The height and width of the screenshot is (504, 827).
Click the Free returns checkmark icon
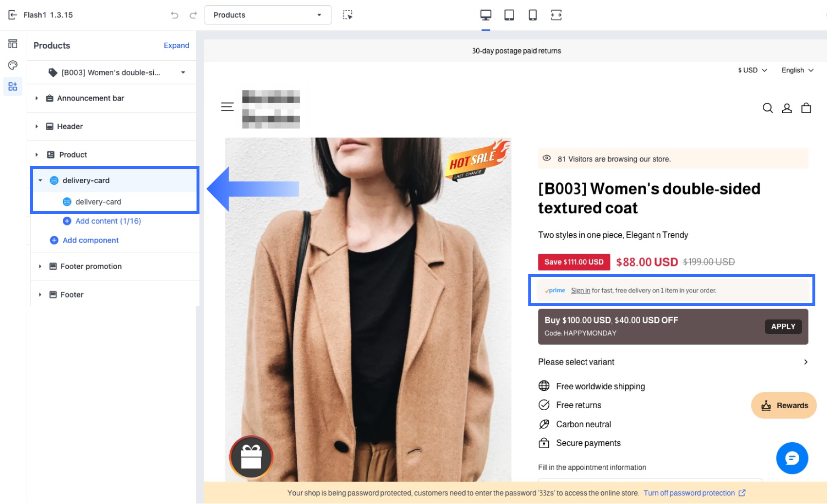pyautogui.click(x=544, y=405)
